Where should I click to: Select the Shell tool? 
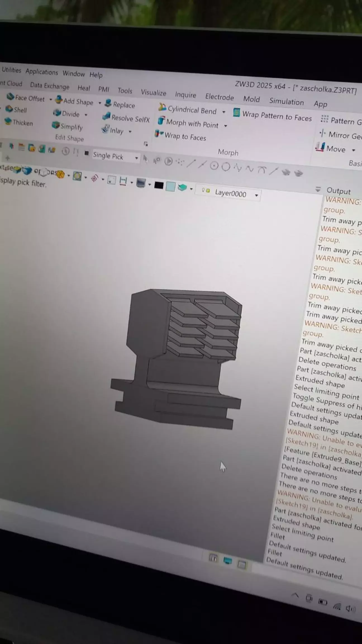click(x=17, y=110)
